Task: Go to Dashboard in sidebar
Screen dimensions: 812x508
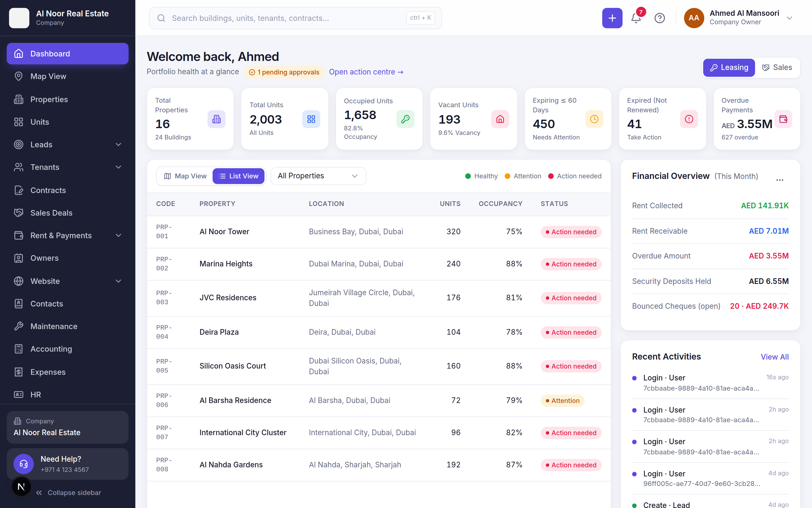Action: pos(68,54)
